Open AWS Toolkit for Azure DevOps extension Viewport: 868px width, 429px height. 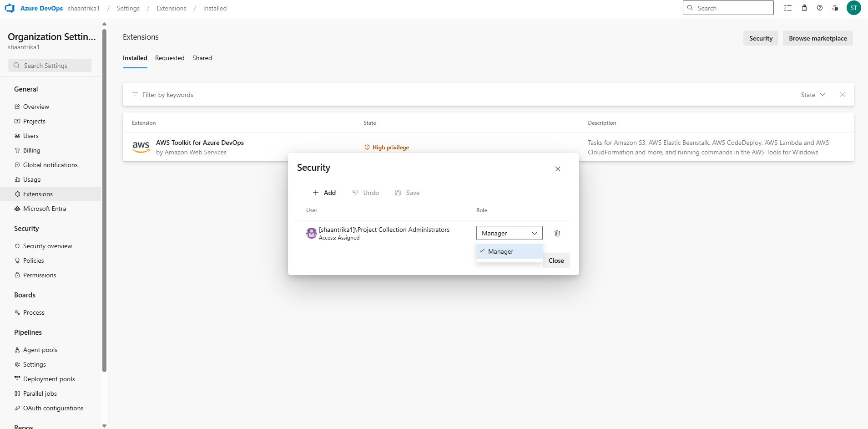[x=200, y=143]
